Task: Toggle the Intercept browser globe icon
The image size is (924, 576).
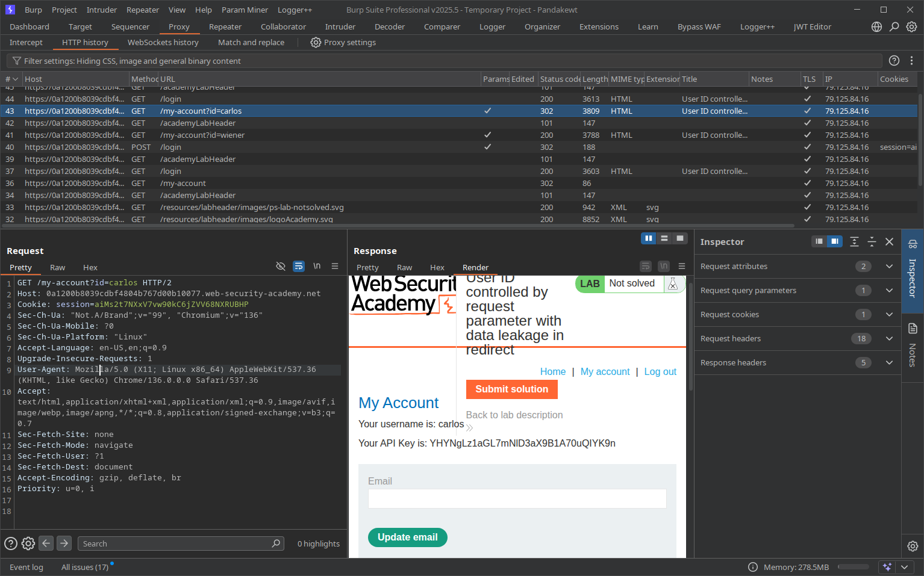Action: click(x=876, y=26)
